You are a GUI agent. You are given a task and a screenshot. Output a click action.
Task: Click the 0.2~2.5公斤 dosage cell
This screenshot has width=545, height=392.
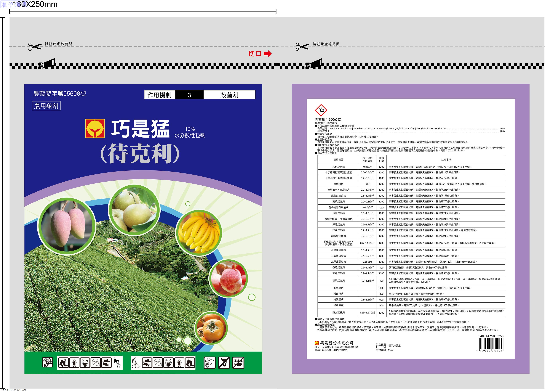367,236
